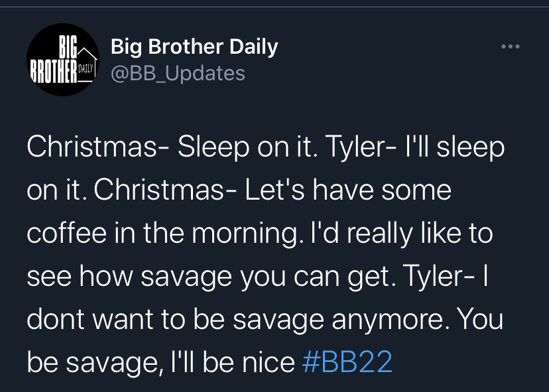Click the house outline icon in the avatar logo
Image resolution: width=549 pixels, height=392 pixels.
[x=86, y=65]
